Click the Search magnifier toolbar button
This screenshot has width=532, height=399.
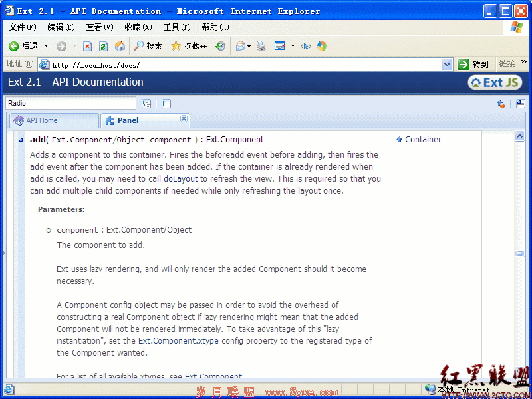148,46
